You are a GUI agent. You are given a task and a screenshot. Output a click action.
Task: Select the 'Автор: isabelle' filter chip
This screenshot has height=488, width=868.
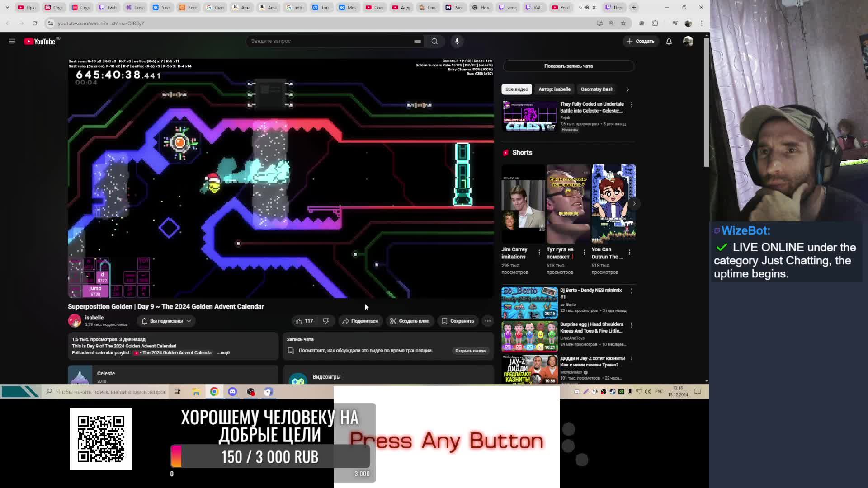point(554,89)
